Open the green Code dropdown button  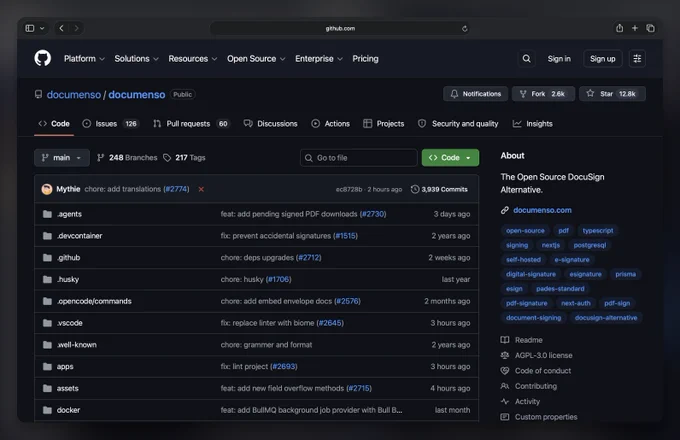click(x=450, y=158)
